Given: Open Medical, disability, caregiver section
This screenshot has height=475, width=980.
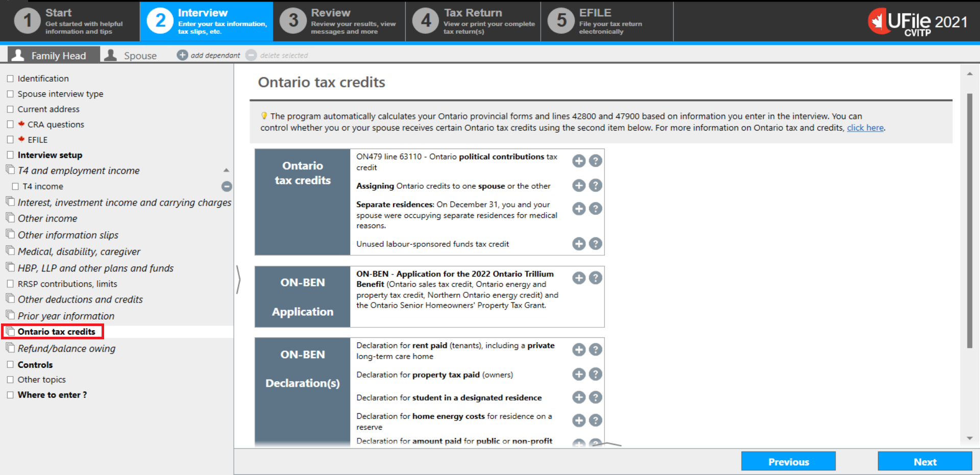Looking at the screenshot, I should [79, 252].
